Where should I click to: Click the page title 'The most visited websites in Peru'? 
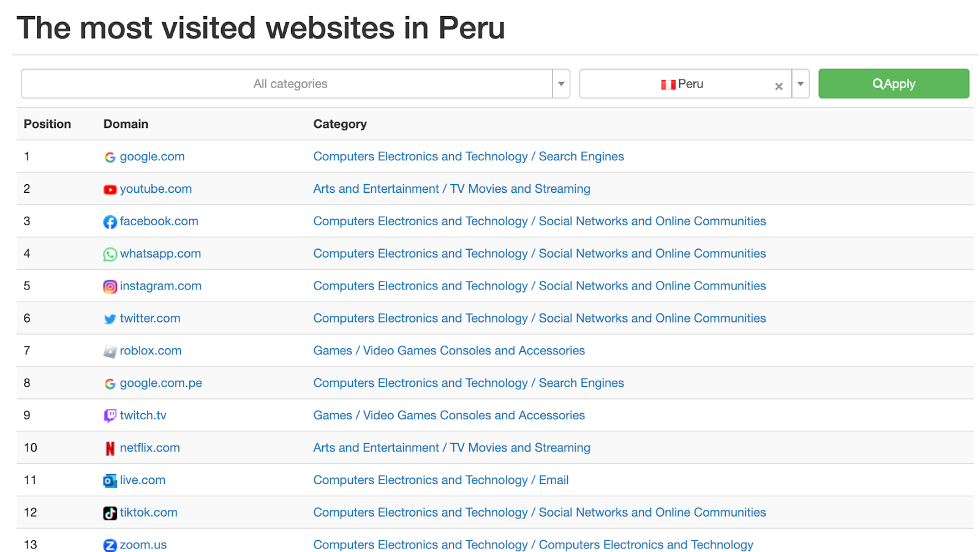coord(261,28)
